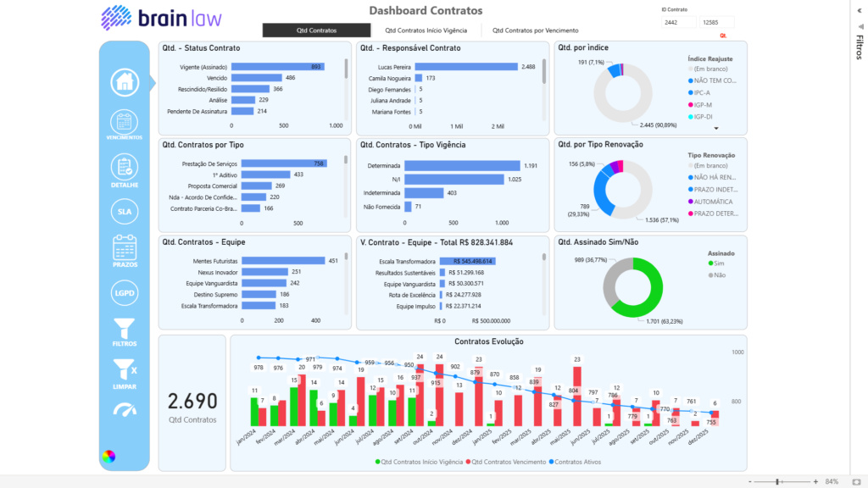Select the IGP-M legend item
The image size is (868, 488).
pos(699,105)
